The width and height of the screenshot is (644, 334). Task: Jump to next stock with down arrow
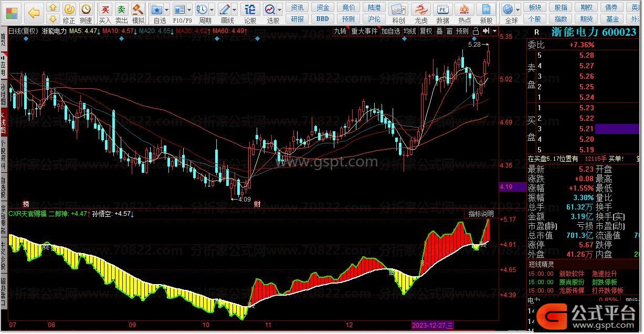[x=53, y=19]
